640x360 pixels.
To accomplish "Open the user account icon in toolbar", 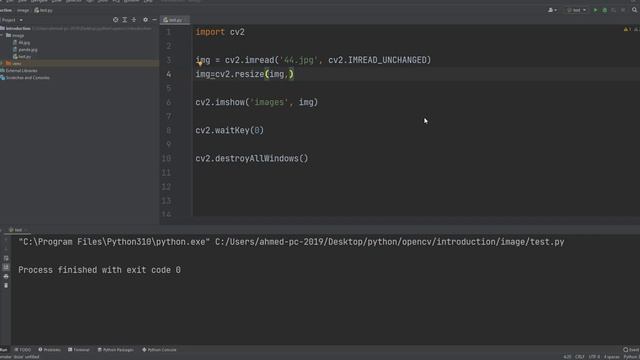I will coord(552,10).
